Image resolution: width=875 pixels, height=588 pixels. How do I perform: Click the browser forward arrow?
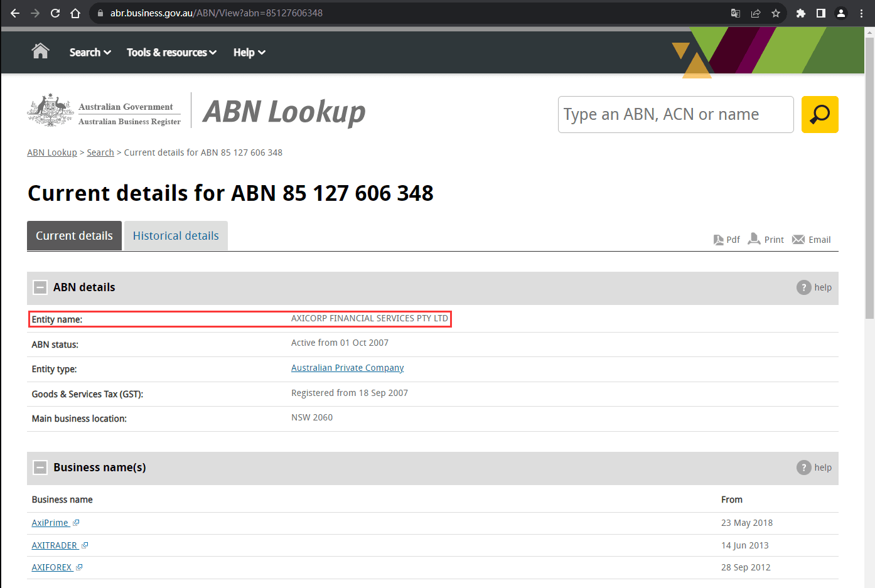tap(35, 13)
